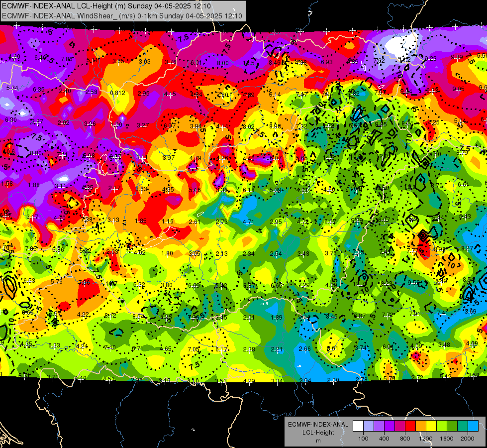Click the dark green legend swatch
Image resolution: width=487 pixels, height=448 pixels.
point(452,426)
